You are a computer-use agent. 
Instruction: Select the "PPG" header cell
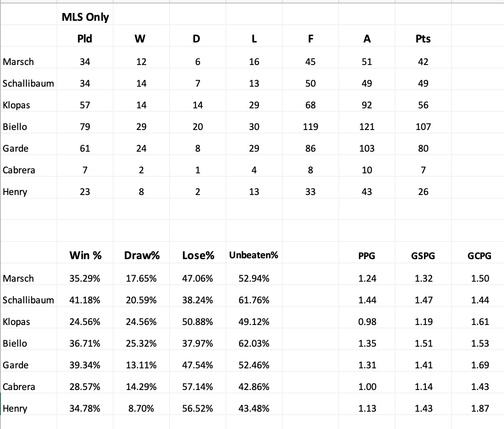pos(367,256)
